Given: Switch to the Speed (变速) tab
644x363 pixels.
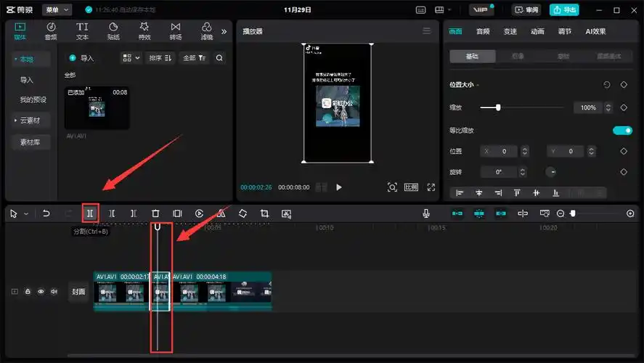Looking at the screenshot, I should [x=510, y=31].
